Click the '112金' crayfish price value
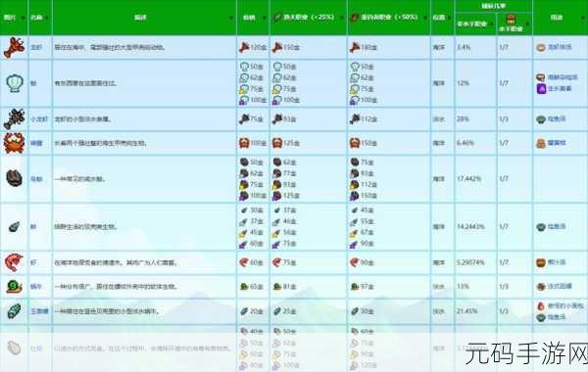This screenshot has width=588, height=372. coord(369,119)
